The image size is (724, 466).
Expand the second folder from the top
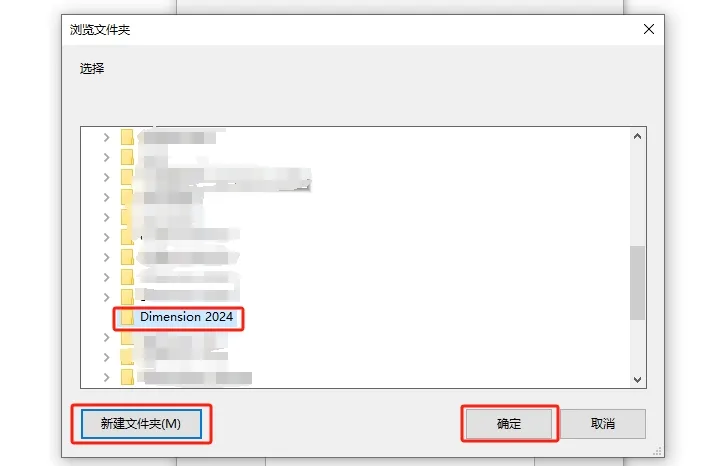pyautogui.click(x=107, y=157)
